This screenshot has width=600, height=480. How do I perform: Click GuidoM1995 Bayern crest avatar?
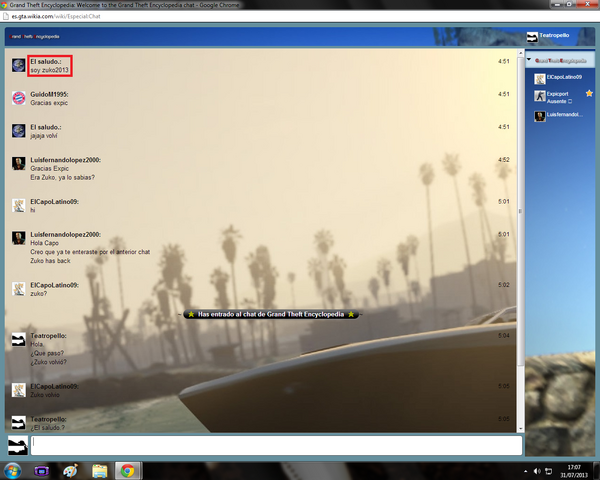point(18,98)
